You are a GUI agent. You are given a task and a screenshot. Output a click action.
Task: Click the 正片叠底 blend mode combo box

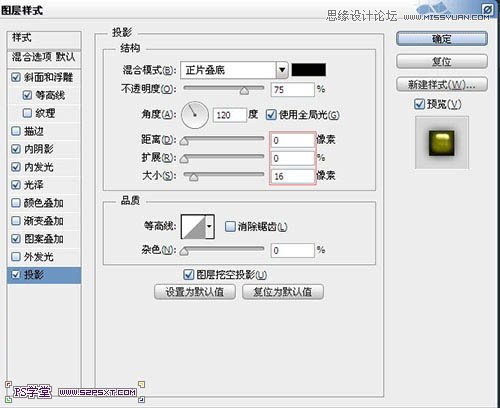(x=234, y=70)
